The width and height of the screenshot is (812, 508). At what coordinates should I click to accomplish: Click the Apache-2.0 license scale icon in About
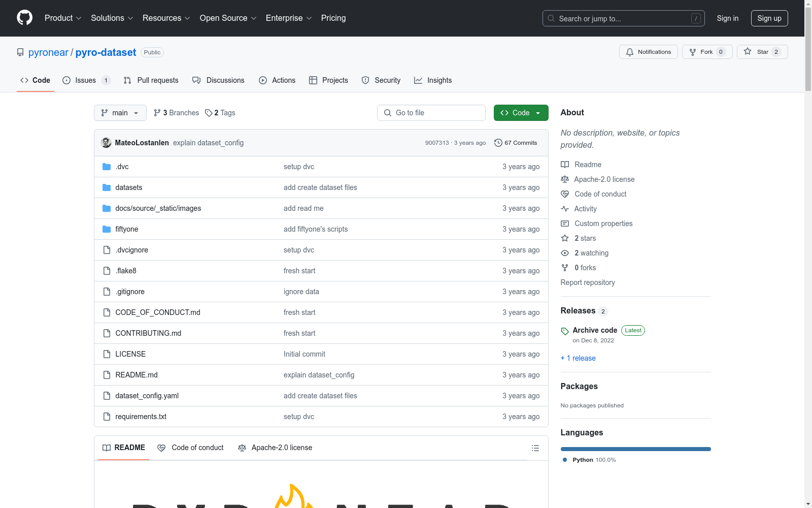(565, 179)
